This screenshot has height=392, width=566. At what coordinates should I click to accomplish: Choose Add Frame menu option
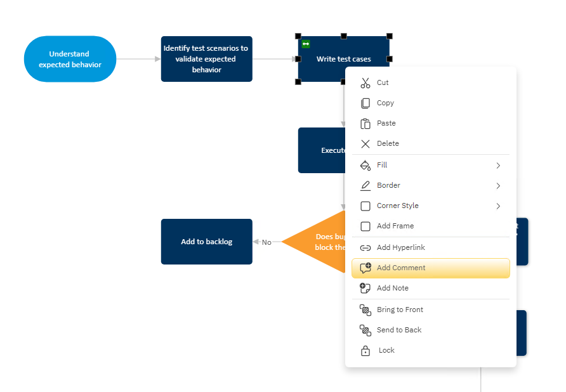coord(395,226)
